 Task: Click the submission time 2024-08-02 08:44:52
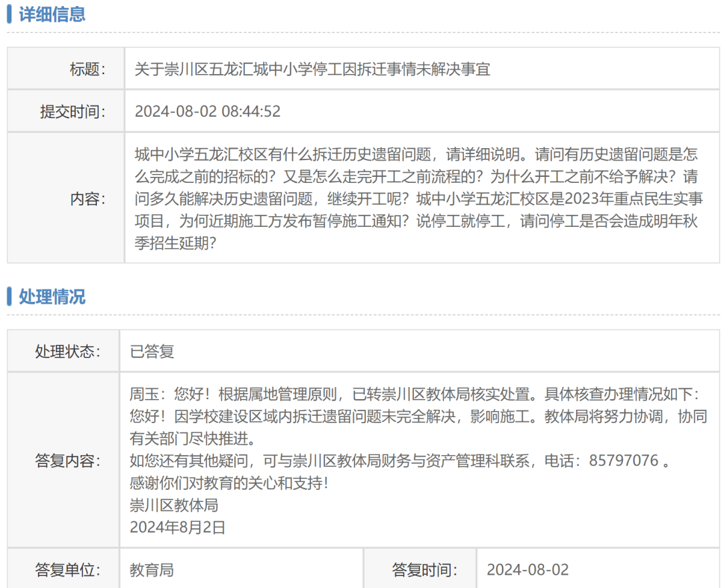pos(208,111)
